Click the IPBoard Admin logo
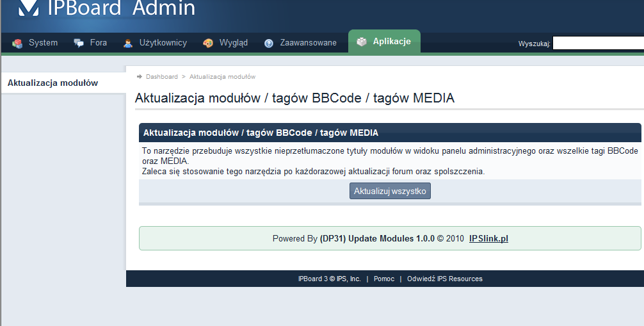This screenshot has height=326, width=644. point(107,8)
